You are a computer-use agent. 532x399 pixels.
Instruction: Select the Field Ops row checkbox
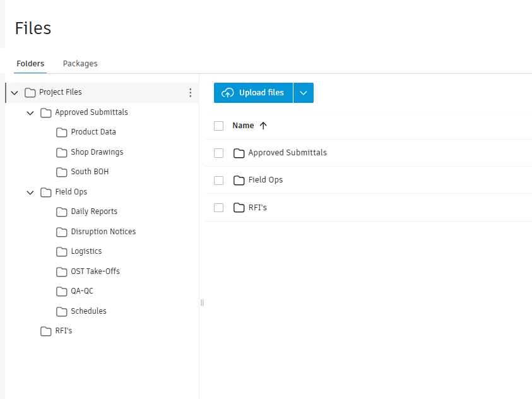point(219,181)
